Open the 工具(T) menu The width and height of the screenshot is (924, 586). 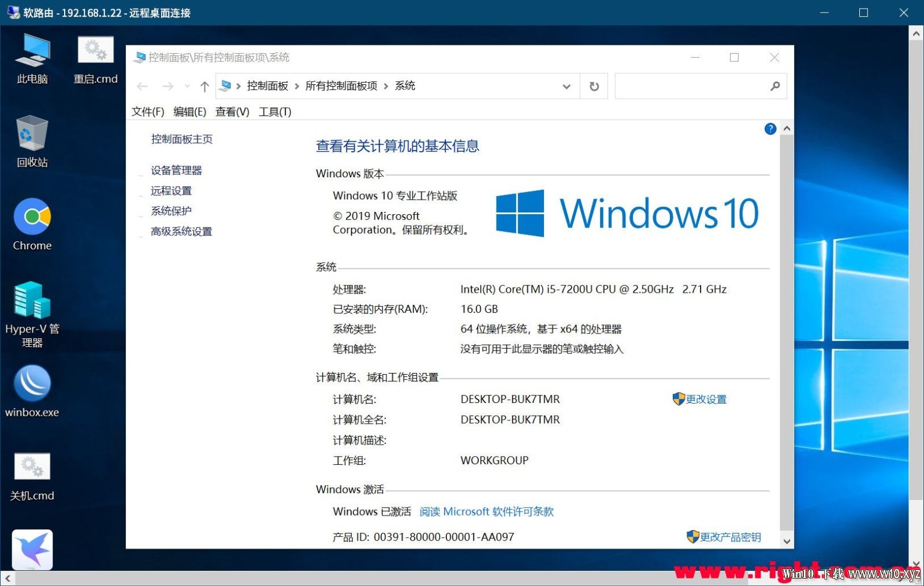275,111
